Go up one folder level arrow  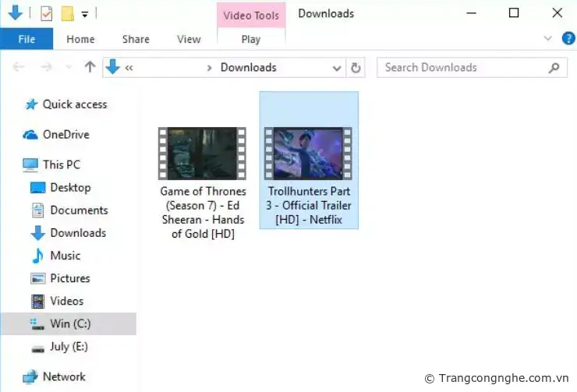coord(90,68)
